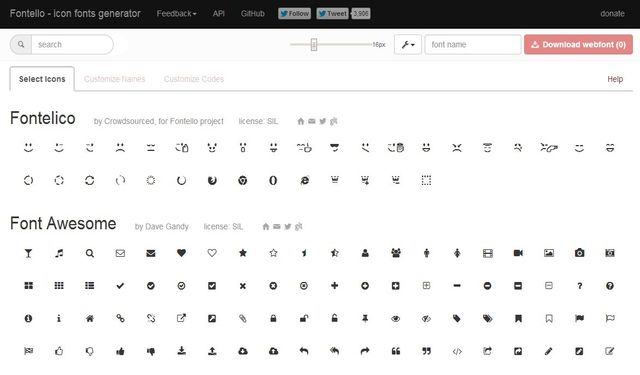Open the Help link

[x=615, y=79]
